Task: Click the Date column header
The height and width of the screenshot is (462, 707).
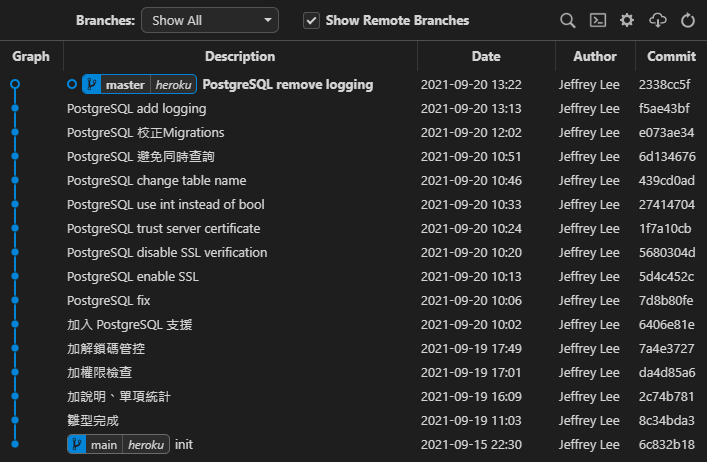Action: click(x=486, y=56)
